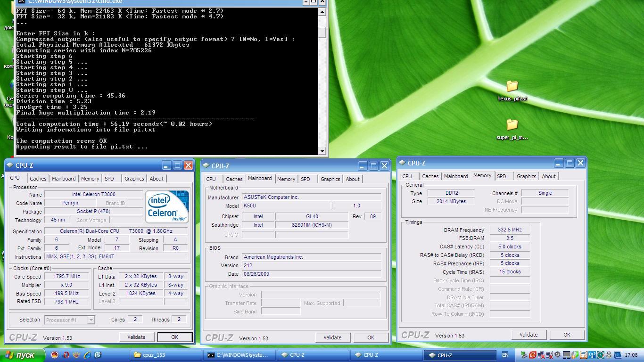
Task: Click the Bus Speed 199.5 MHz value
Action: pyautogui.click(x=66, y=293)
